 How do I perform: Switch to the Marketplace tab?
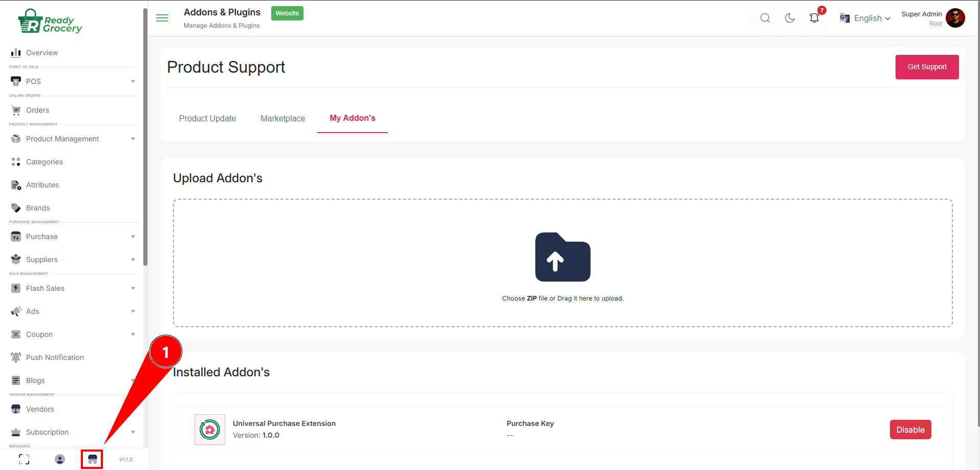click(x=282, y=118)
